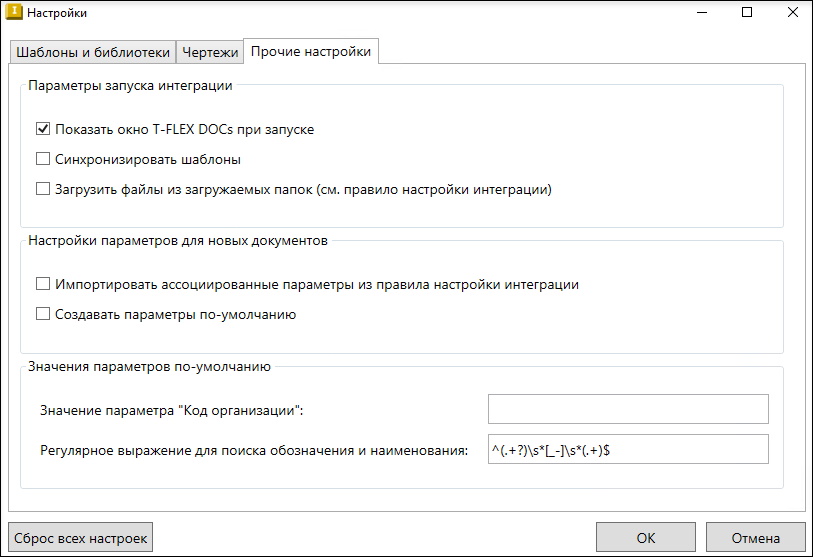Tick Загрузить файлы из загружаемых папок checkbox
This screenshot has height=557, width=813.
coord(43,189)
